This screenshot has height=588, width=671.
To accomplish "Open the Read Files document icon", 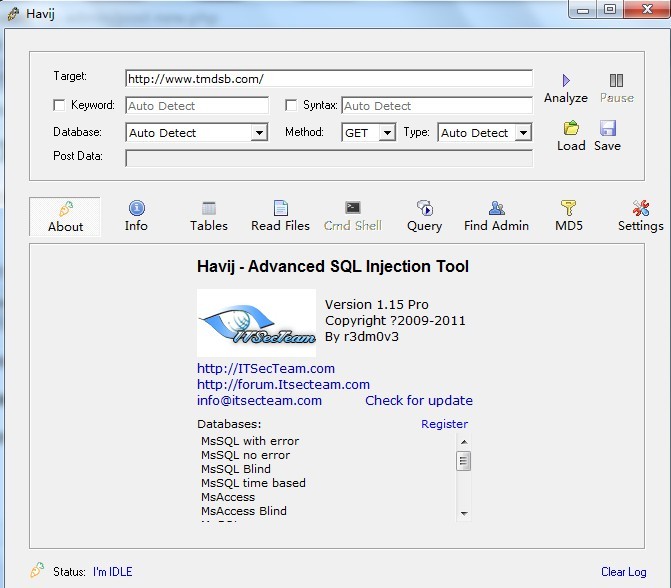I will pos(281,208).
